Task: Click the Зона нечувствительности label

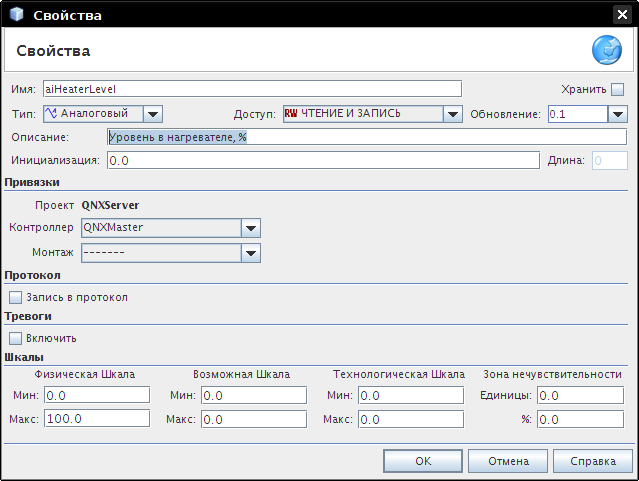Action: pyautogui.click(x=552, y=374)
